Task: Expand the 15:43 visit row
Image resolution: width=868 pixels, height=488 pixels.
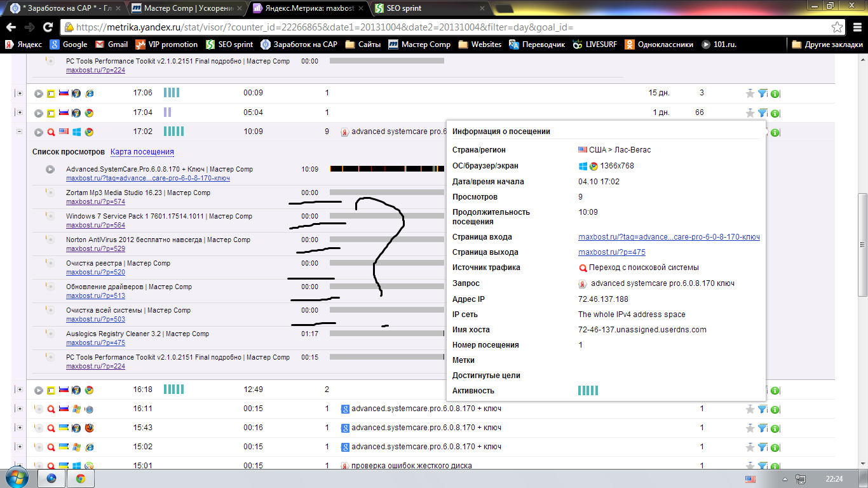Action: (19, 428)
